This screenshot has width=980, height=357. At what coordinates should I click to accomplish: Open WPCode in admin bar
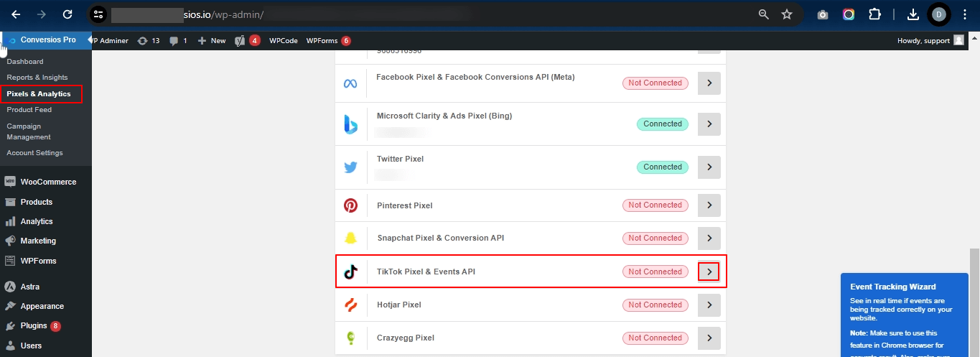[x=284, y=41]
